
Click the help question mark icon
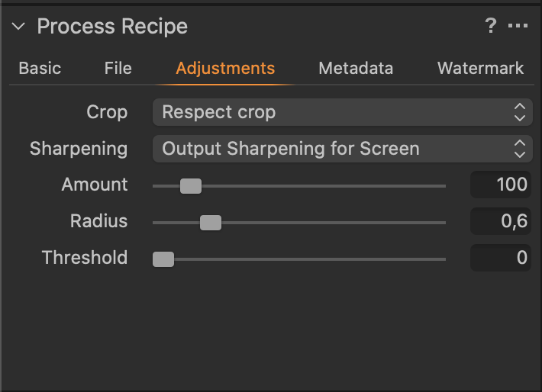(x=491, y=27)
